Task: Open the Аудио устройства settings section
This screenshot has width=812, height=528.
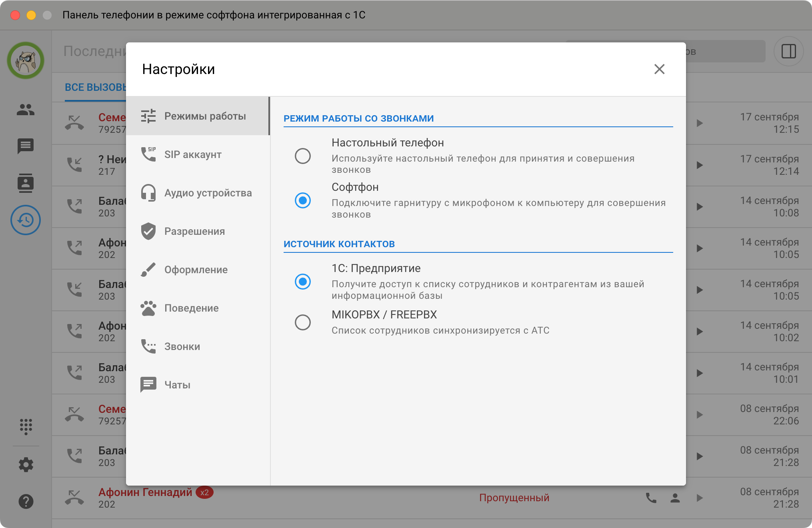Action: click(x=198, y=193)
